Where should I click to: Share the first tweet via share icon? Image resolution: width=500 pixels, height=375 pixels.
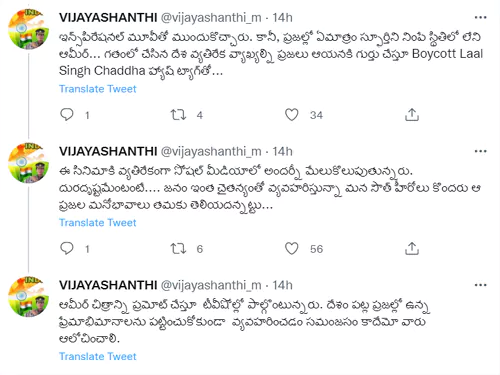[412, 115]
